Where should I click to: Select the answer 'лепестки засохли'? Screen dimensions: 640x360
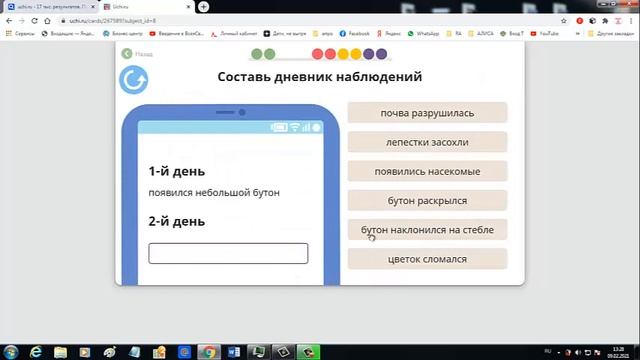point(427,142)
